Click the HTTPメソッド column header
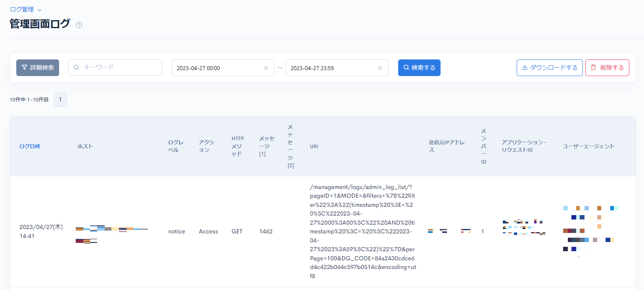Viewport: 644px width, 290px height. click(x=238, y=146)
